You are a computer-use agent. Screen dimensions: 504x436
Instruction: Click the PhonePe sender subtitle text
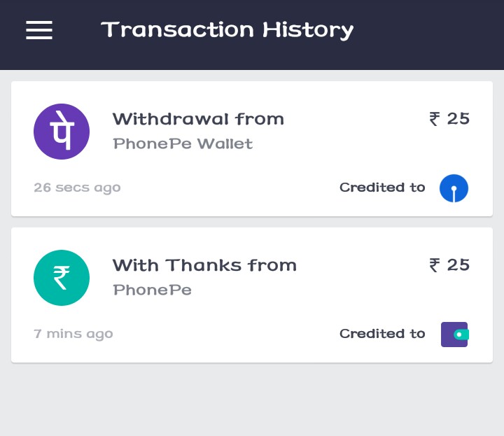[x=152, y=290]
